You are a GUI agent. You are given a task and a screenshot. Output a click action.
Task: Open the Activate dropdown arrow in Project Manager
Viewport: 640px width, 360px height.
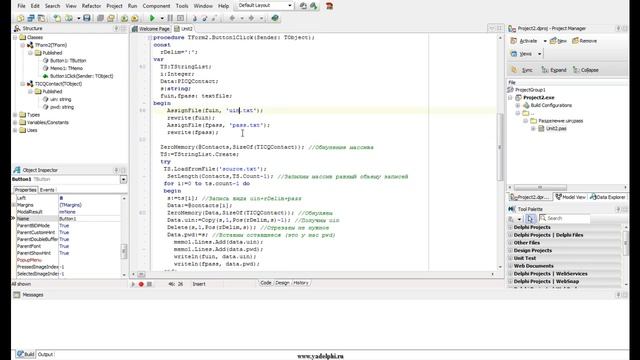coord(545,41)
